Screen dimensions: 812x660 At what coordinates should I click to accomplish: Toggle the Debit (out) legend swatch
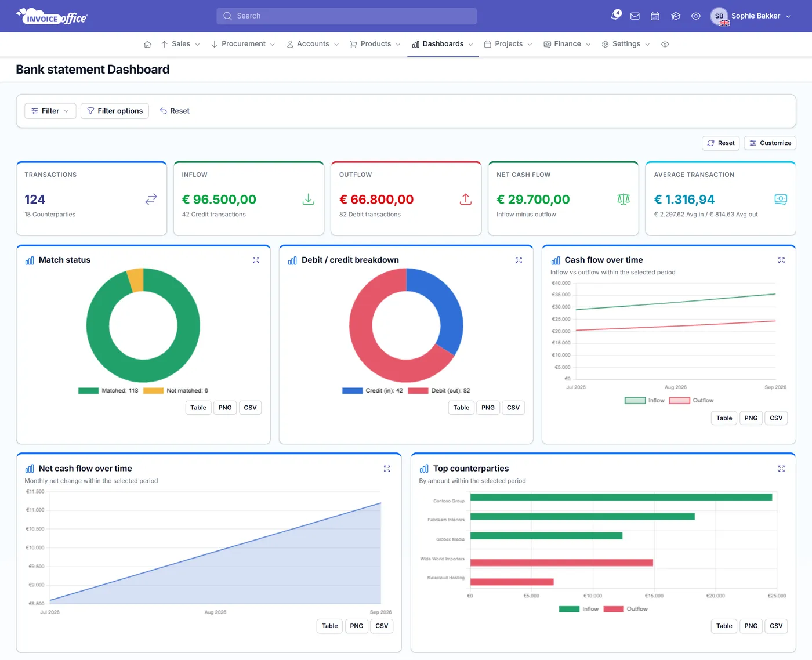418,391
